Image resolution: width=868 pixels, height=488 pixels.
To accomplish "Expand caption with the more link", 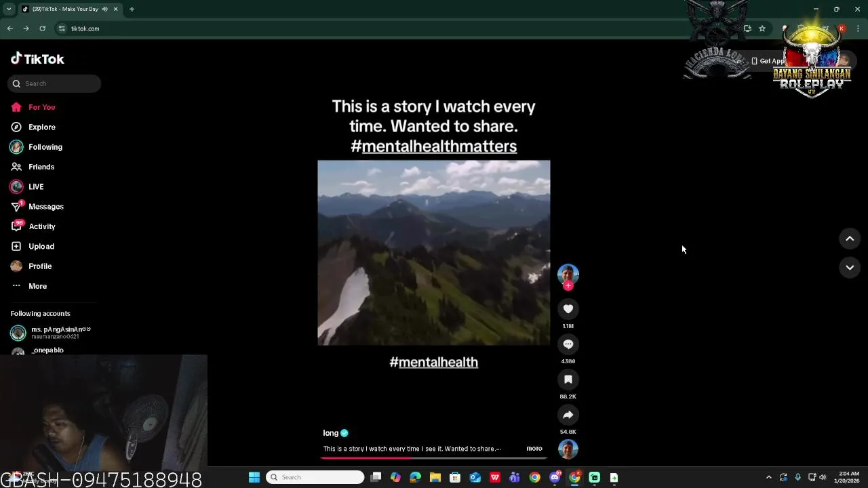I will 534,449.
